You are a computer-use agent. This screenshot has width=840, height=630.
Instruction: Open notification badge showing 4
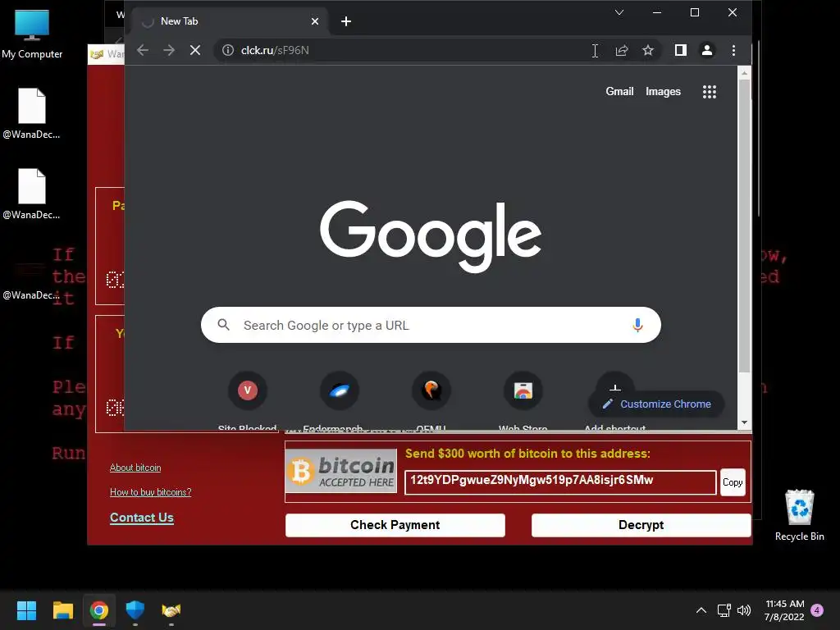(x=817, y=610)
